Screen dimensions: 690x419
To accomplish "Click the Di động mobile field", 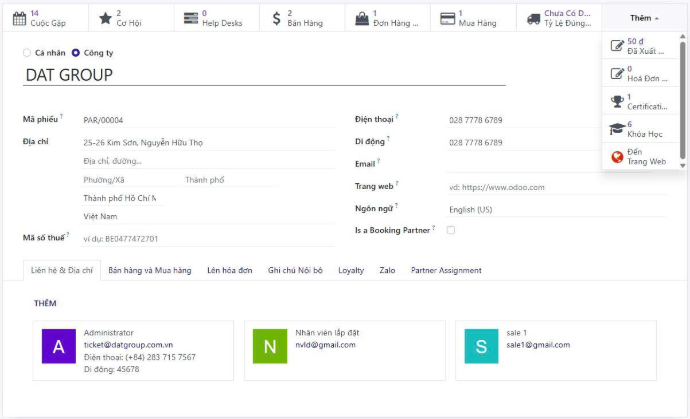I will coord(524,143).
